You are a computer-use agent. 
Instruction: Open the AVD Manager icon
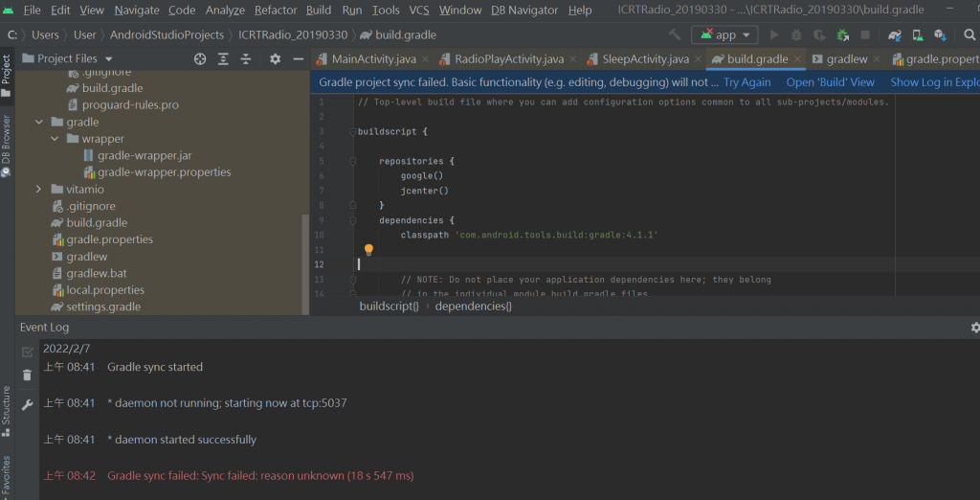point(918,35)
